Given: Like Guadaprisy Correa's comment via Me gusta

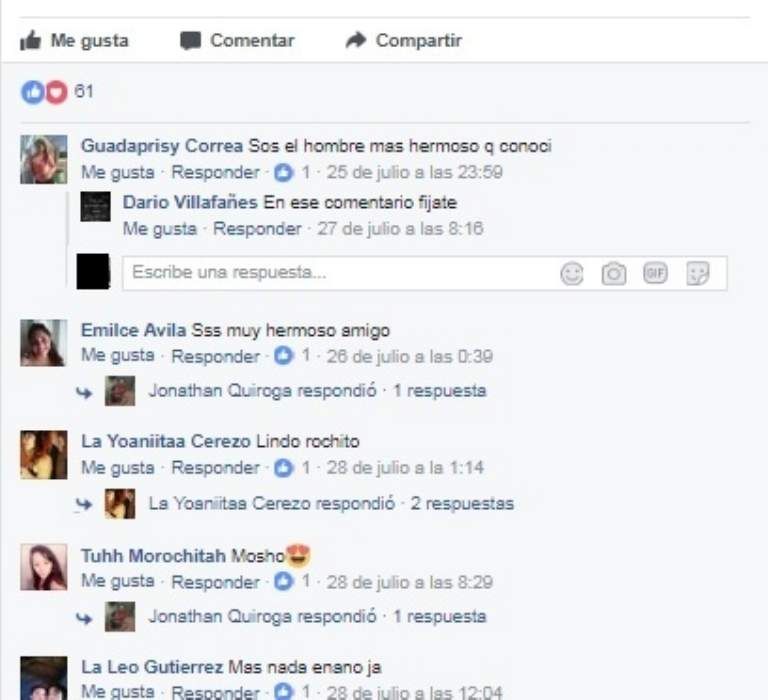Looking at the screenshot, I should (118, 172).
